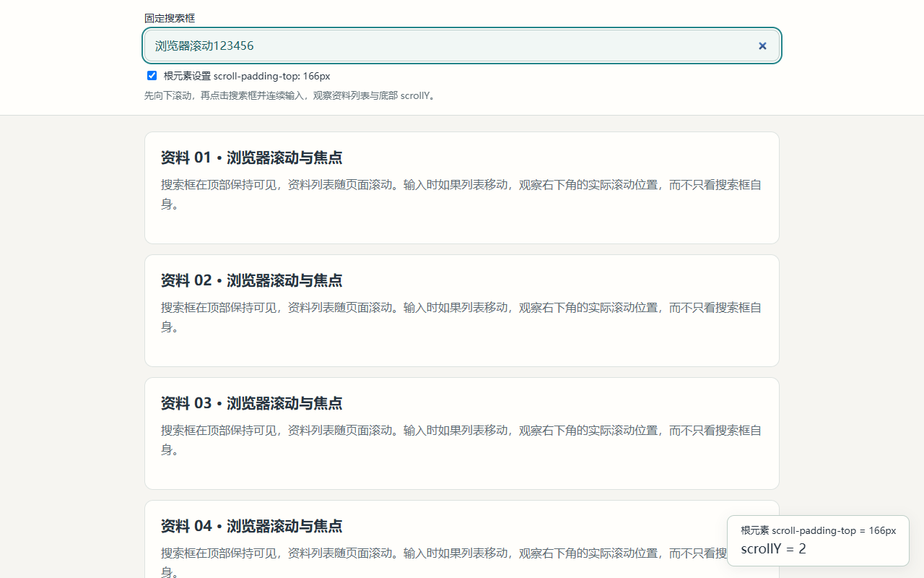The image size is (924, 578).
Task: Click the search field containing 浏览器滚动123456
Action: tap(462, 46)
